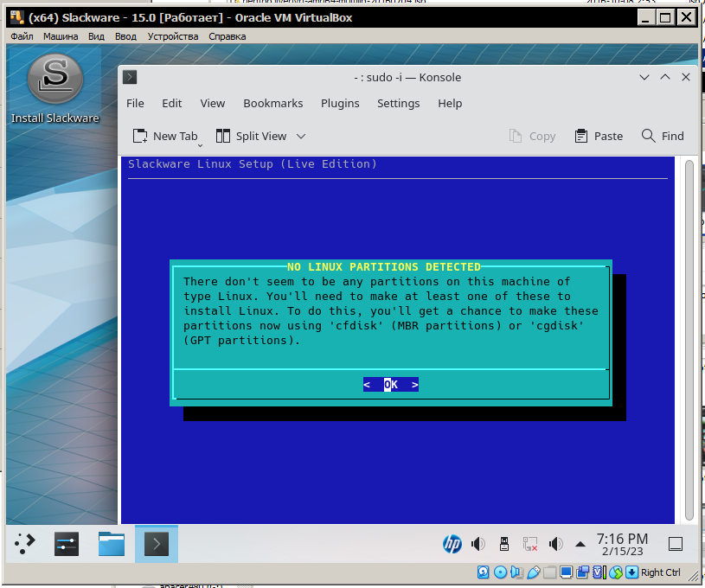Screen dimensions: 705x588
Task: Open VirtualBox Ввод menu
Action: point(125,36)
